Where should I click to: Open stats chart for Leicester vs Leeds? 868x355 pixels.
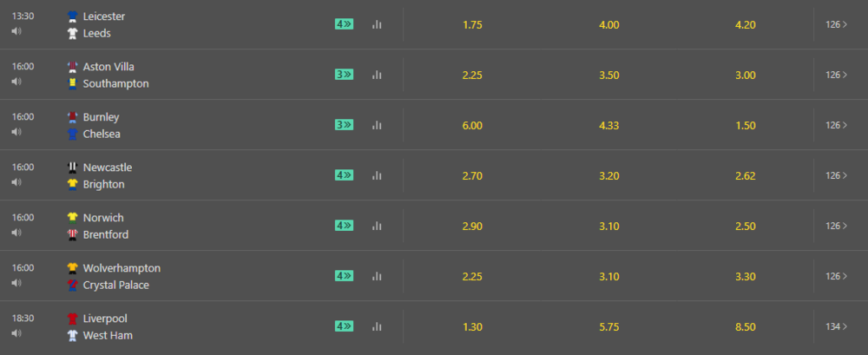pos(377,24)
